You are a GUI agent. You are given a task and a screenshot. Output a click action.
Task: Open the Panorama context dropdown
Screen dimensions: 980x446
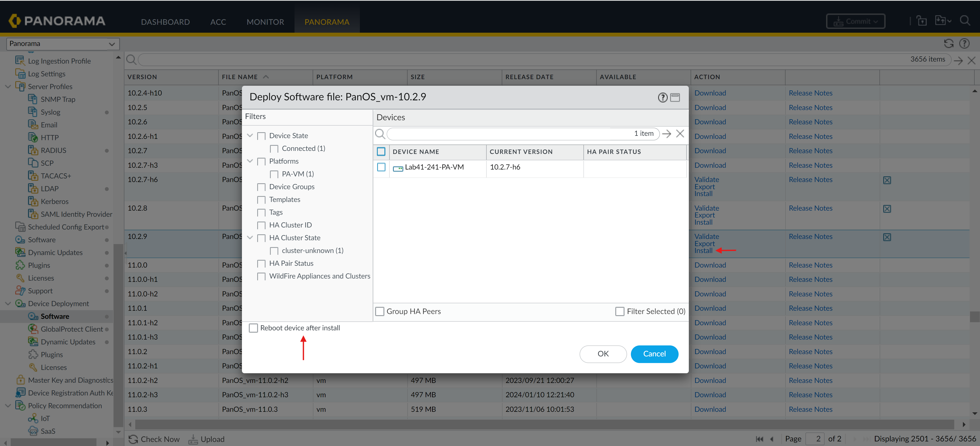tap(112, 44)
